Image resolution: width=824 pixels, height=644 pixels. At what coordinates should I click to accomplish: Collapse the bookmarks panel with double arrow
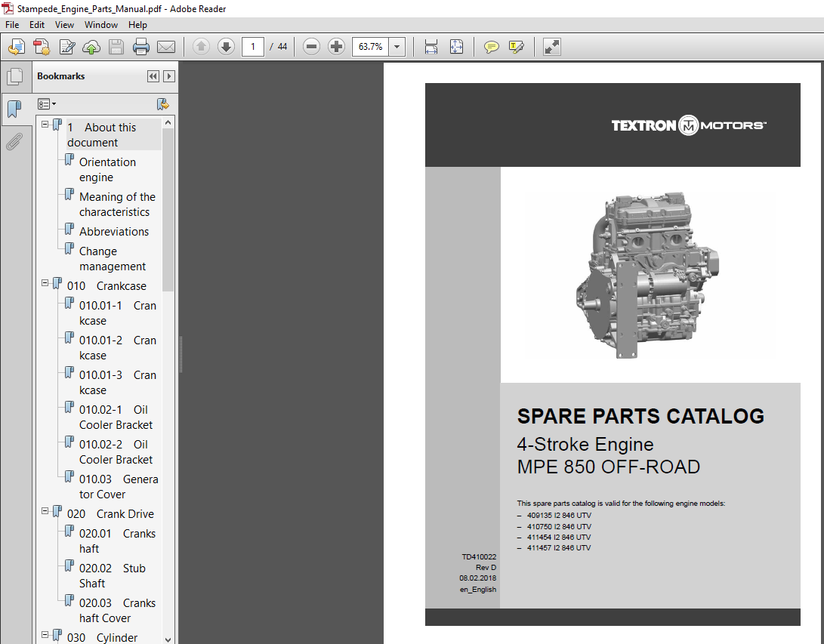[x=153, y=76]
